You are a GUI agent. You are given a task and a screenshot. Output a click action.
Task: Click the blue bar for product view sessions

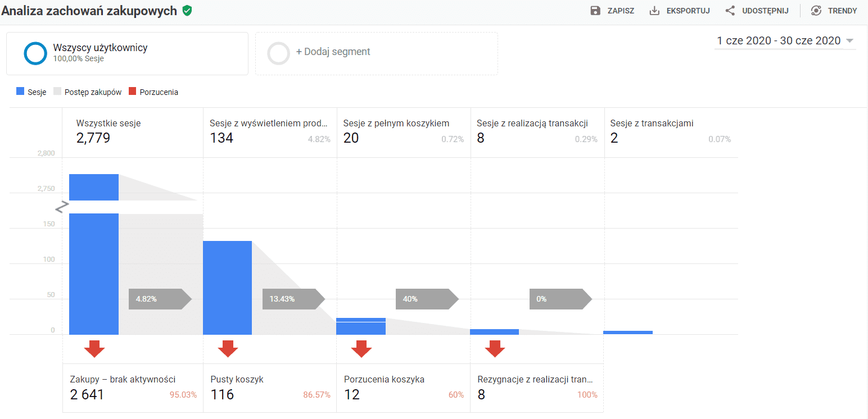[227, 288]
